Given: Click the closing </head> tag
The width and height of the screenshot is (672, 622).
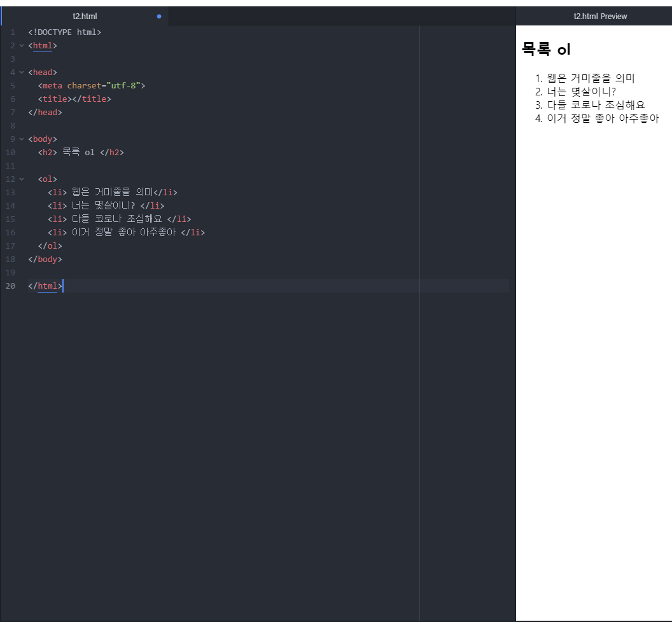Looking at the screenshot, I should click(45, 112).
